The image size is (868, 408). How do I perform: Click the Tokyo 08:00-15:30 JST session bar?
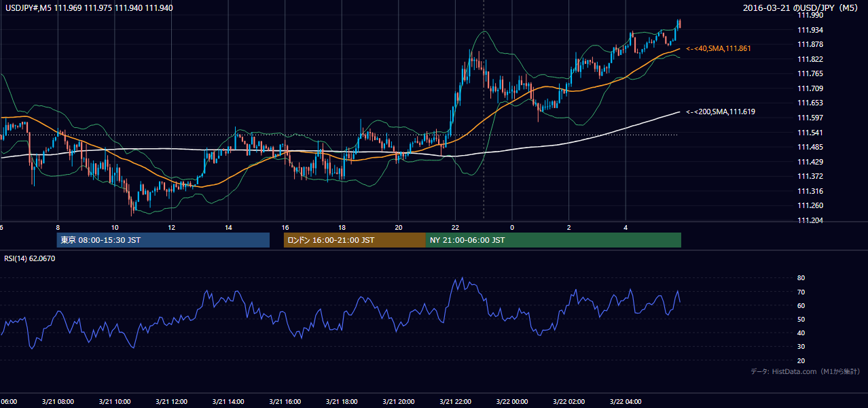click(163, 240)
